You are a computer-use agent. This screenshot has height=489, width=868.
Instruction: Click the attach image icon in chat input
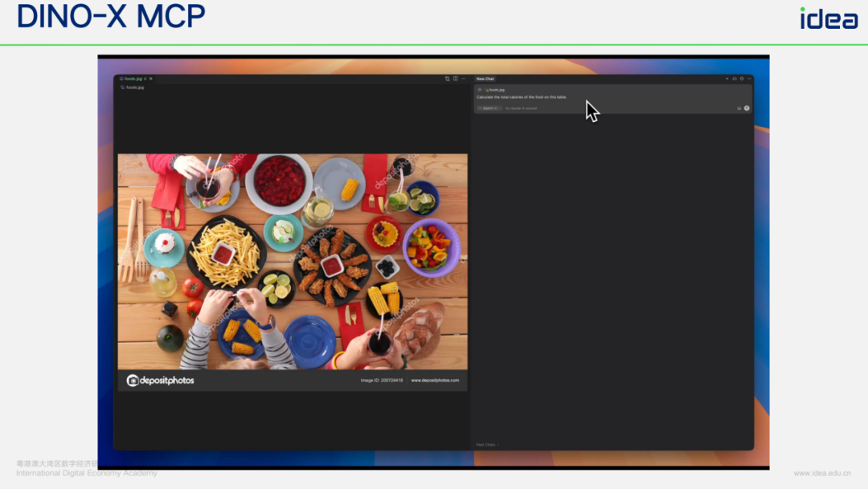pyautogui.click(x=739, y=108)
